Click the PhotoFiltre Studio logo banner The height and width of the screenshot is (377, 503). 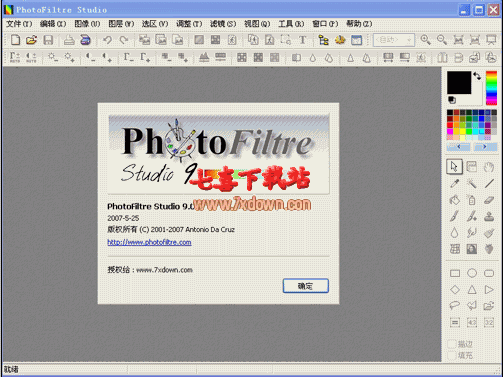click(x=219, y=154)
